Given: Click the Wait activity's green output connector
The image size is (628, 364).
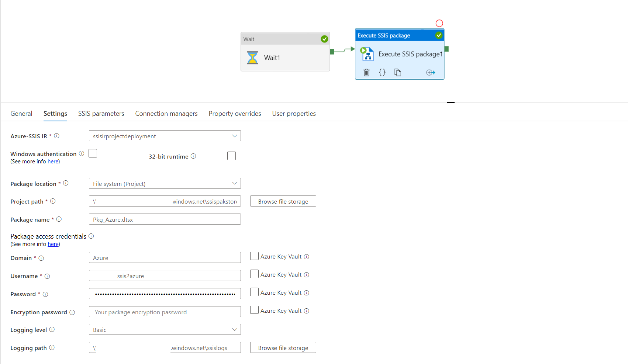Looking at the screenshot, I should 332,52.
